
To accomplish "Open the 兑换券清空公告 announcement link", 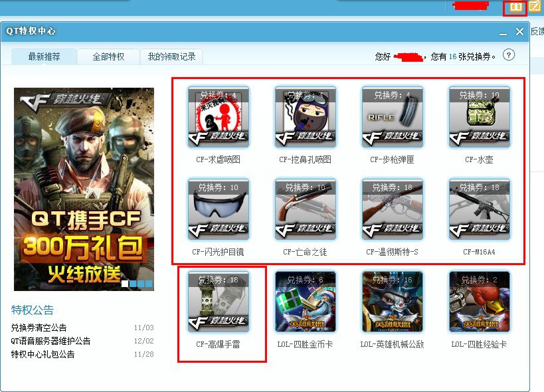I will (39, 328).
